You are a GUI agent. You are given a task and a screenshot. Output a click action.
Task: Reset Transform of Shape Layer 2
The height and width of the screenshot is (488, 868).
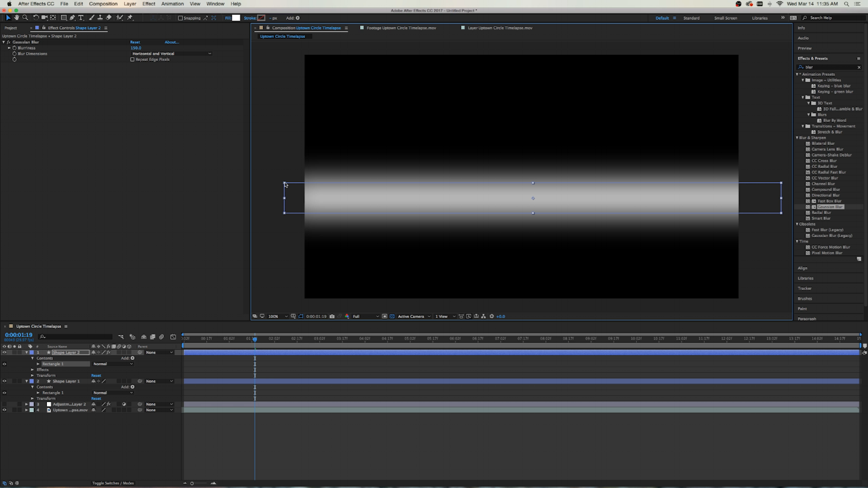point(96,375)
